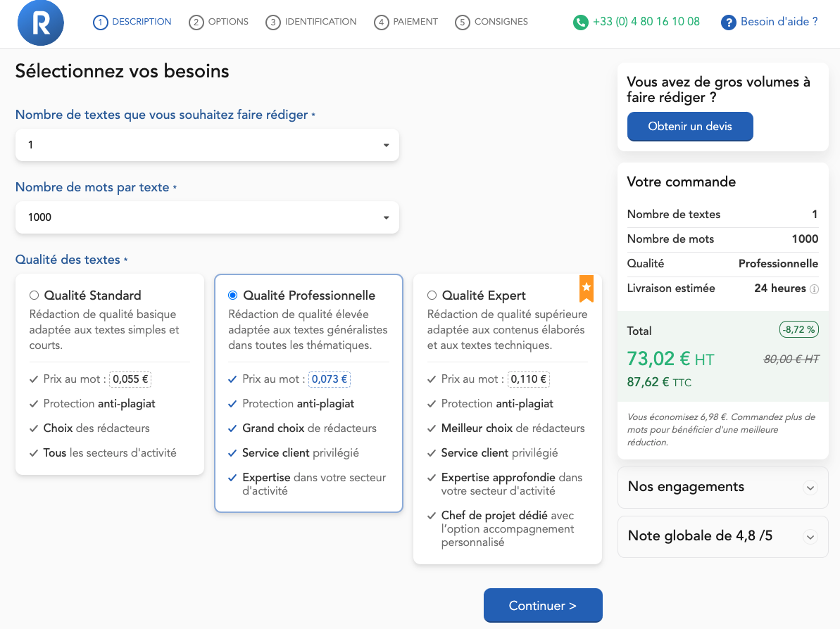Click the orange star ribbon badge

click(x=586, y=288)
